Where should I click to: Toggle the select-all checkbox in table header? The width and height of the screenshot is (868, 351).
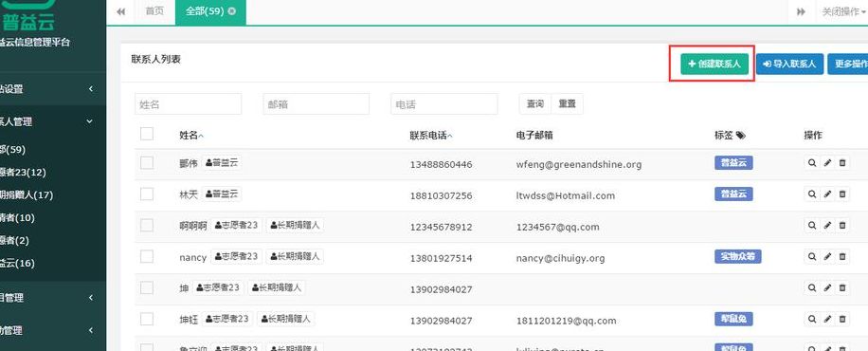pos(147,134)
